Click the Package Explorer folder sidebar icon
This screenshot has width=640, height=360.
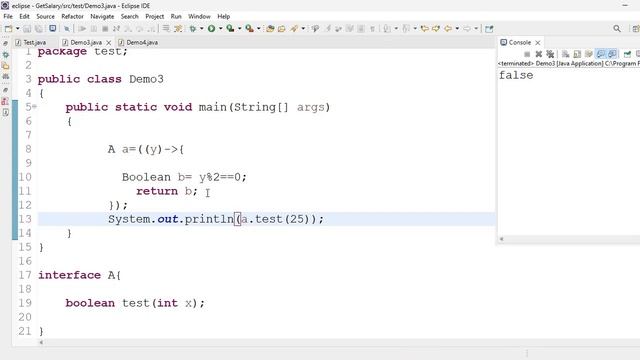point(6,66)
